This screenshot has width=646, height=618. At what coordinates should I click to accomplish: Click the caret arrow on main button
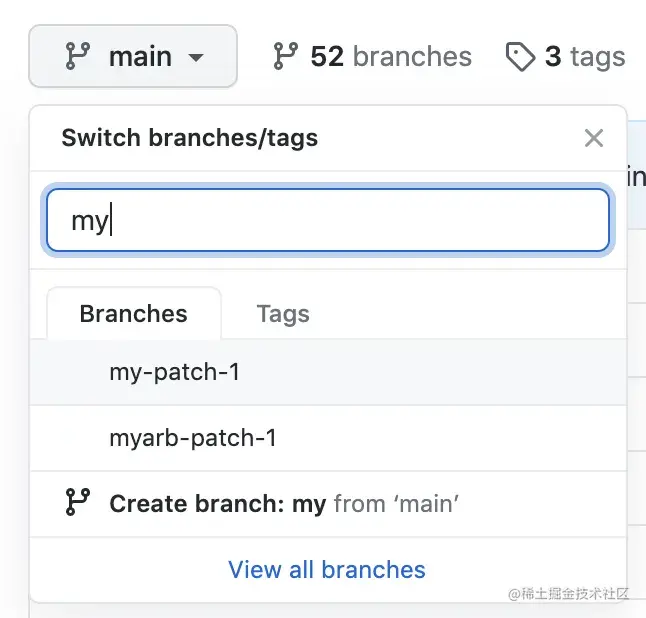[x=196, y=58]
